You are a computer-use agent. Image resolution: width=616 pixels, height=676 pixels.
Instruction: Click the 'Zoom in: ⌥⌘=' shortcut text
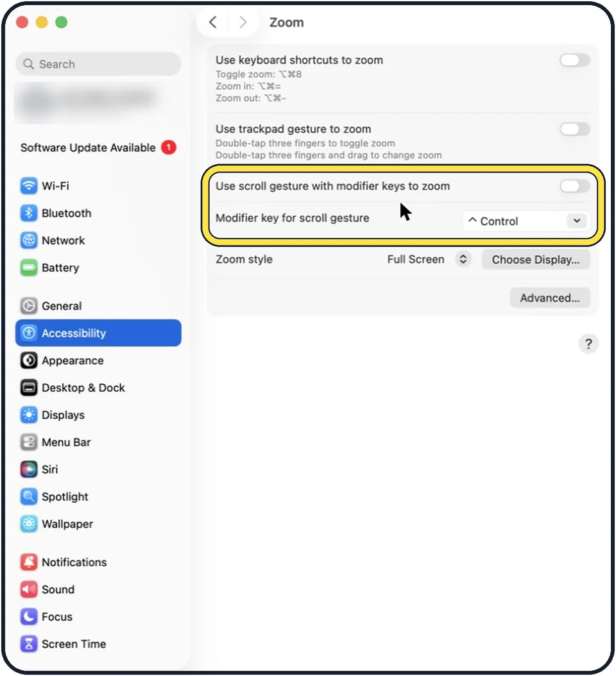pyautogui.click(x=248, y=86)
